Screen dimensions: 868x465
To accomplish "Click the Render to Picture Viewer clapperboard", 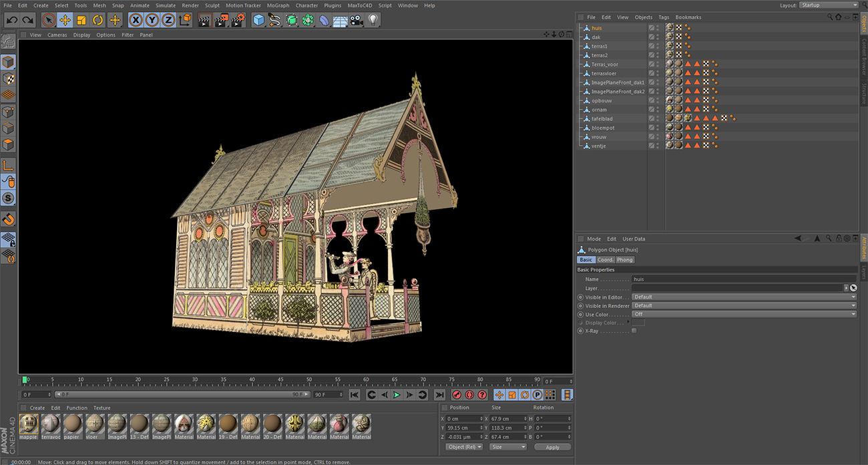I will 221,21.
